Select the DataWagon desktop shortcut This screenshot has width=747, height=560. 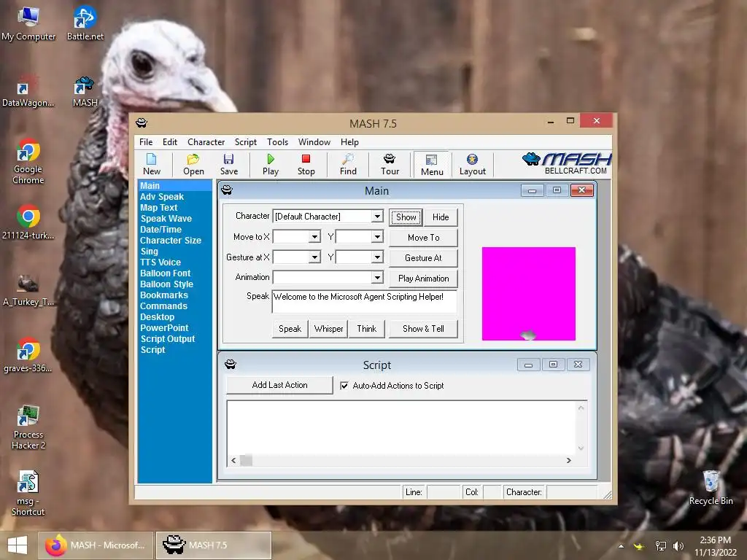tap(28, 90)
